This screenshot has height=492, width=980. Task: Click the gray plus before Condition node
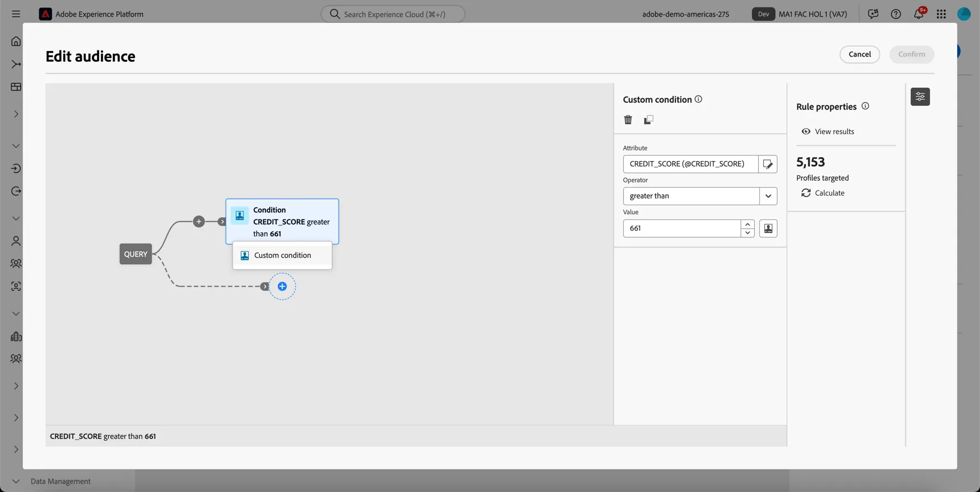[198, 222]
